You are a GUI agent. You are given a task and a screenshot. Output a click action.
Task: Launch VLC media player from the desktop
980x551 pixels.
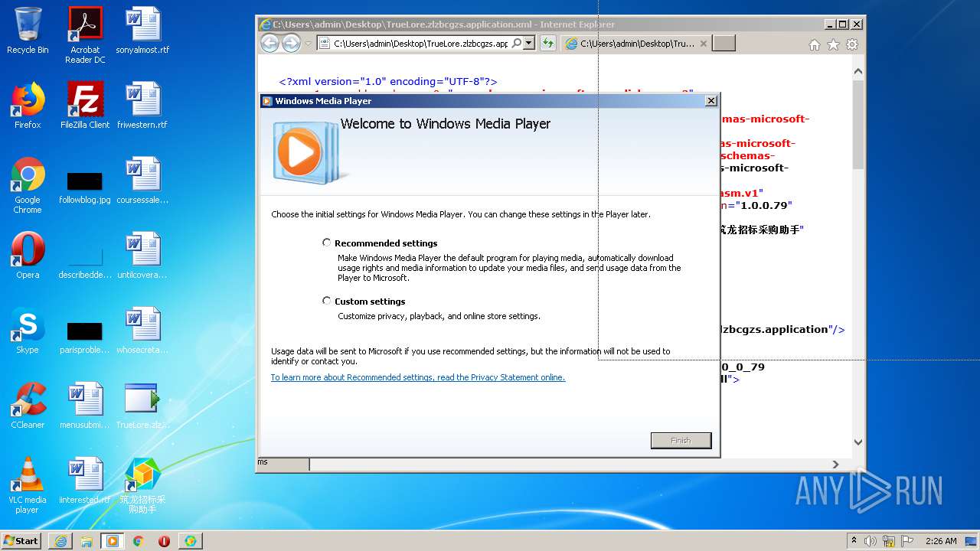[x=28, y=485]
